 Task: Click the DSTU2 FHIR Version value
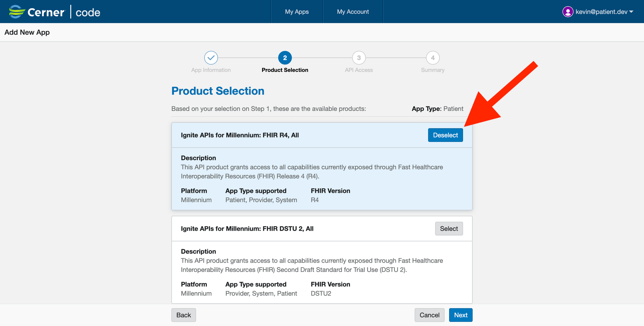[x=321, y=293]
